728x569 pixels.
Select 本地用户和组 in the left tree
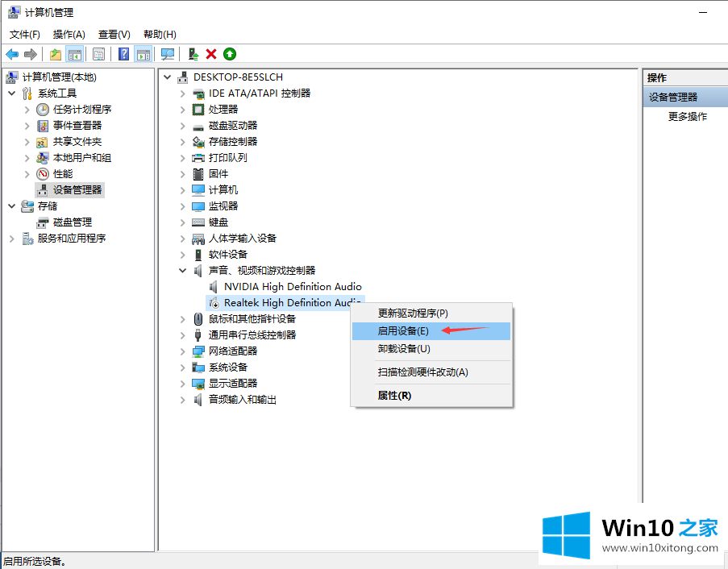point(82,158)
